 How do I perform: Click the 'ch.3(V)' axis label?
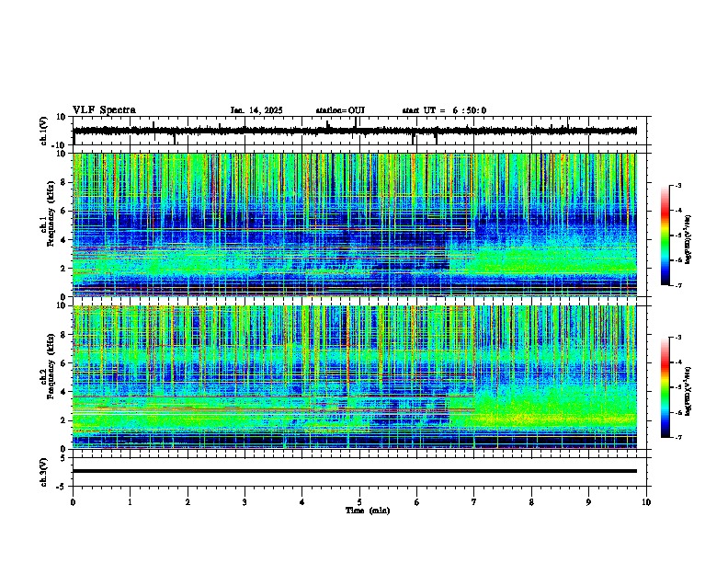pos(43,473)
